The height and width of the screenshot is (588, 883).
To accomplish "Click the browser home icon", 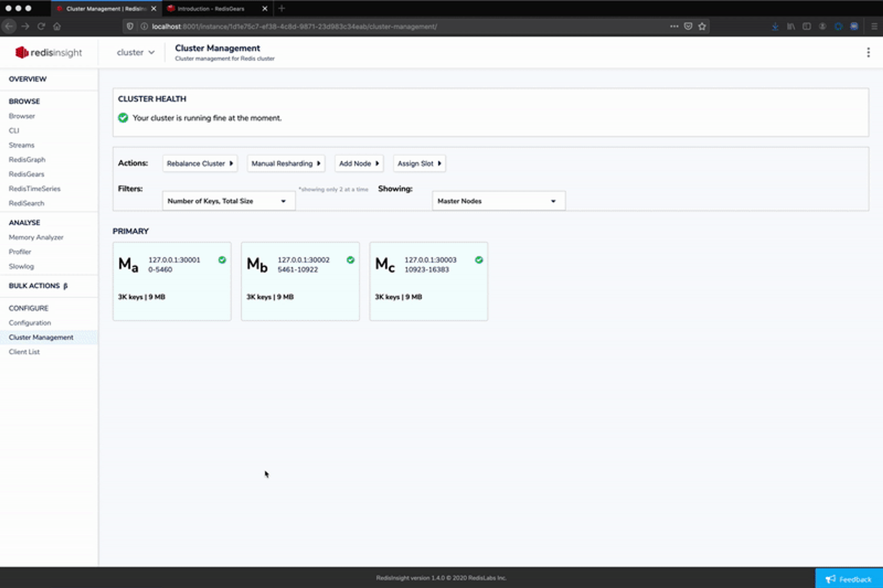I will click(57, 26).
